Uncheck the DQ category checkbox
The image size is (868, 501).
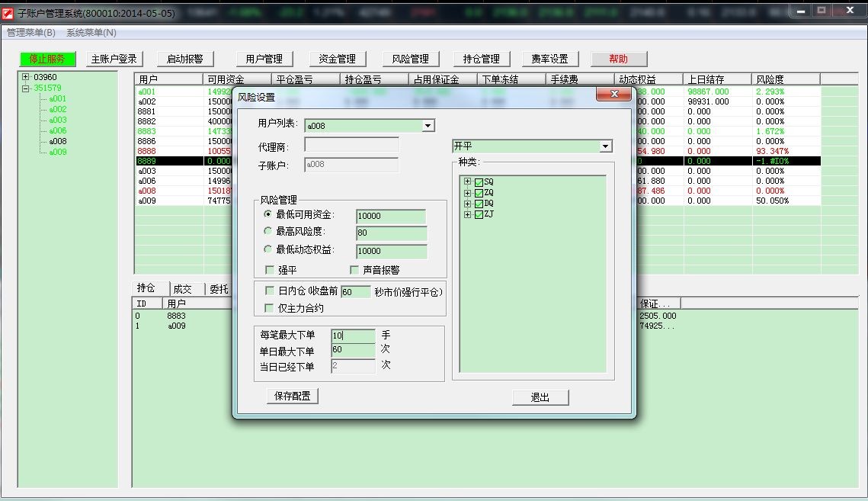[479, 204]
